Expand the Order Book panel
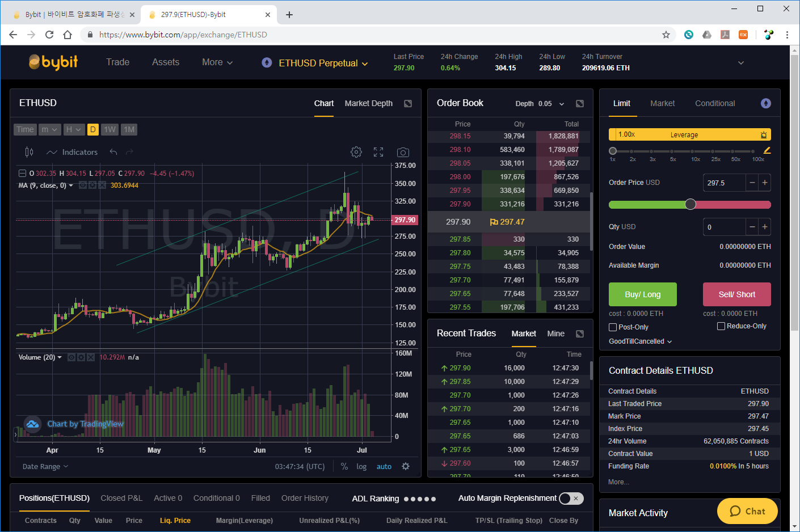Image resolution: width=800 pixels, height=532 pixels. click(580, 103)
